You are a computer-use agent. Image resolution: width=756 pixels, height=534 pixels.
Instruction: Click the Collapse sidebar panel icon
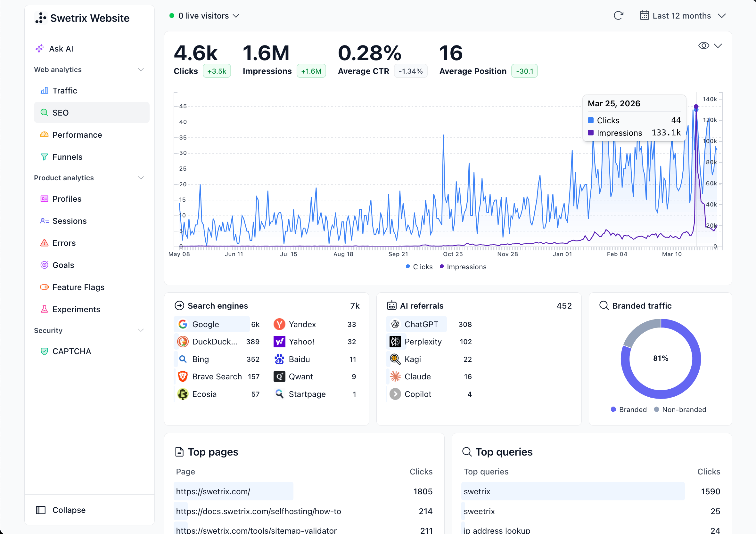(41, 510)
